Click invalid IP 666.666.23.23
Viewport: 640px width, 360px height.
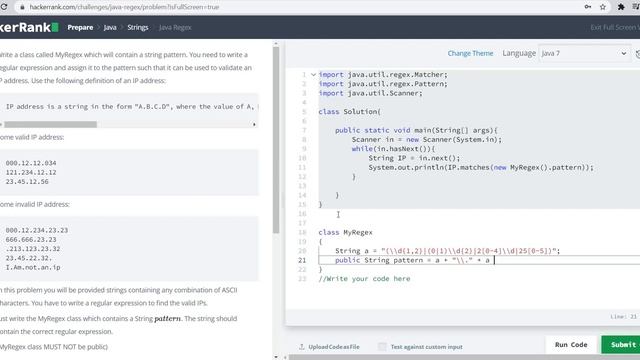point(31,240)
